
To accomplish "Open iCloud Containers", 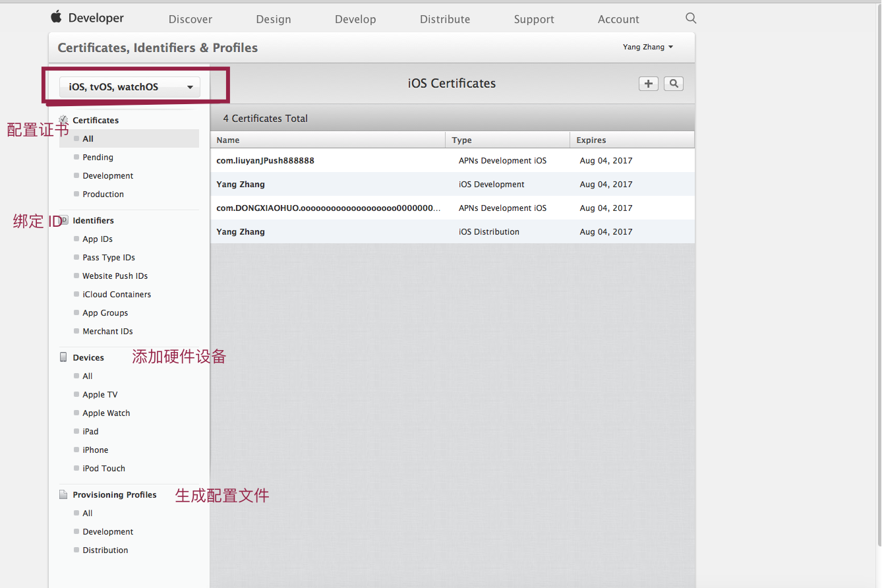I will 117,294.
